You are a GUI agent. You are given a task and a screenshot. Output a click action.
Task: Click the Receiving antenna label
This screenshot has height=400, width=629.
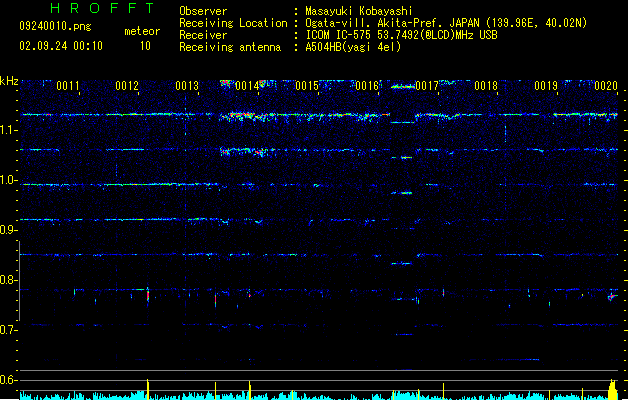pyautogui.click(x=230, y=47)
